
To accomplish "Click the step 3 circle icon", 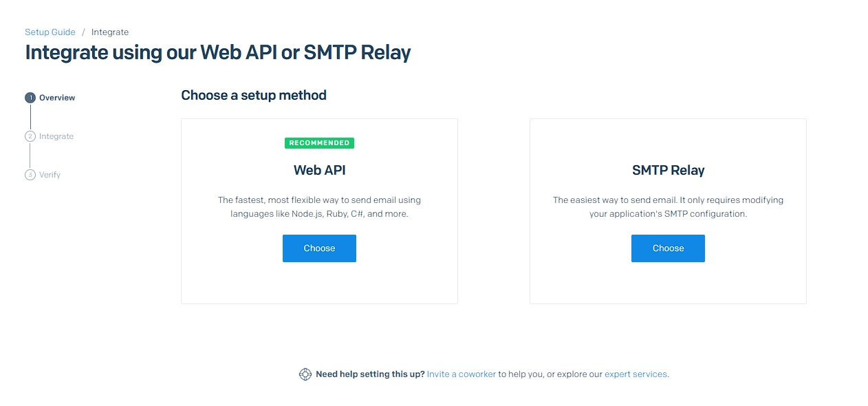I will click(30, 175).
